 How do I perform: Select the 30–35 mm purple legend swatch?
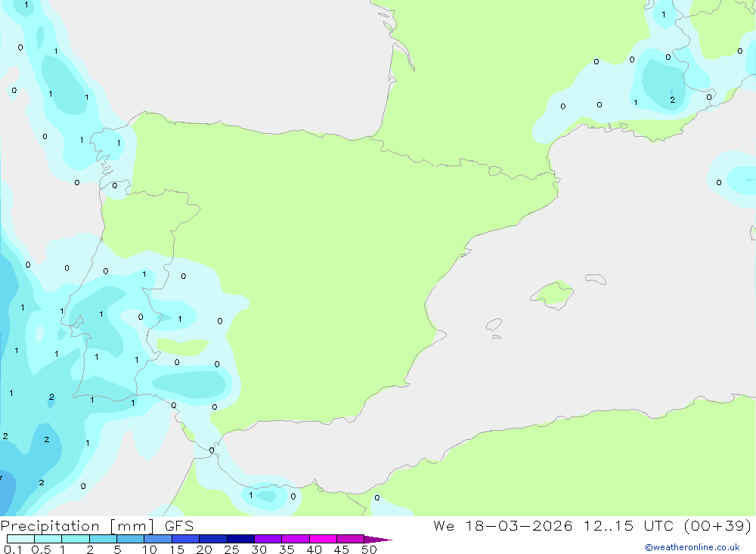[x=268, y=539]
